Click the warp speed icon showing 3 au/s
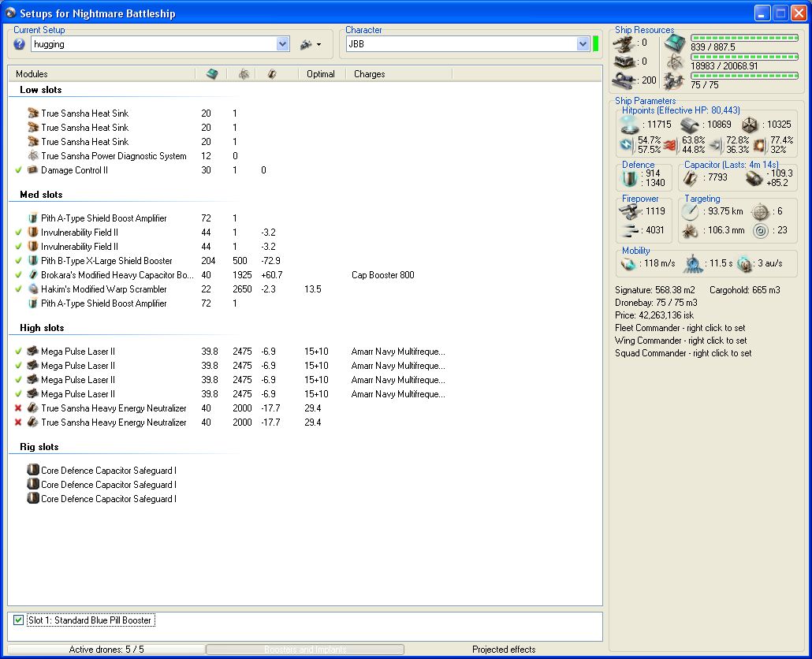812x659 pixels. (744, 263)
